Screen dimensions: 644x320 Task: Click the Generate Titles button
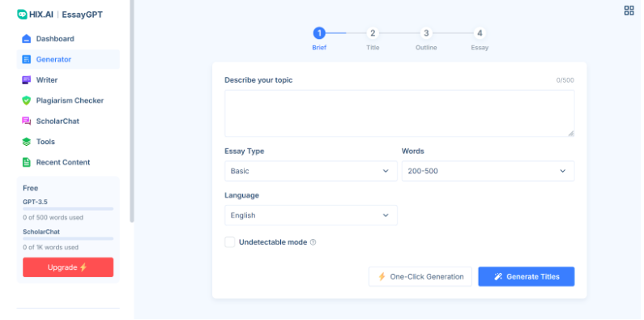click(x=526, y=276)
